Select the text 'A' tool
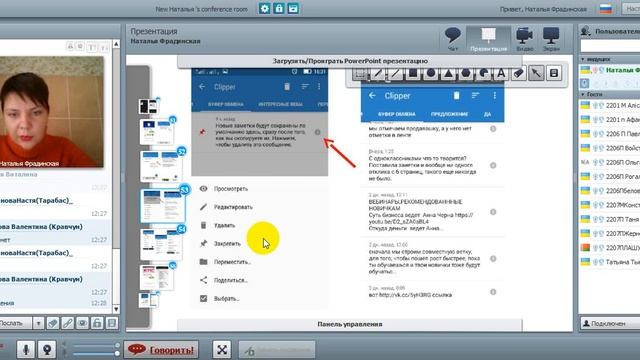Viewport: 640px width, 360px height. coord(501,73)
